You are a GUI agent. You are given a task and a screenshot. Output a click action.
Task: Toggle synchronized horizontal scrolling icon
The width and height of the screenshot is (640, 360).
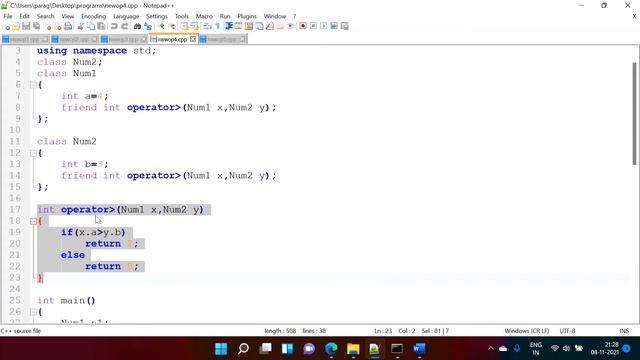click(194, 26)
